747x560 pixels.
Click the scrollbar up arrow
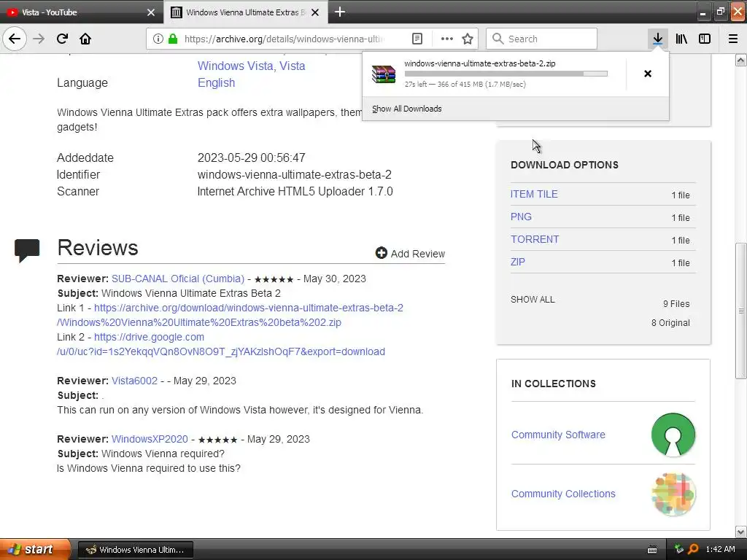pos(740,60)
